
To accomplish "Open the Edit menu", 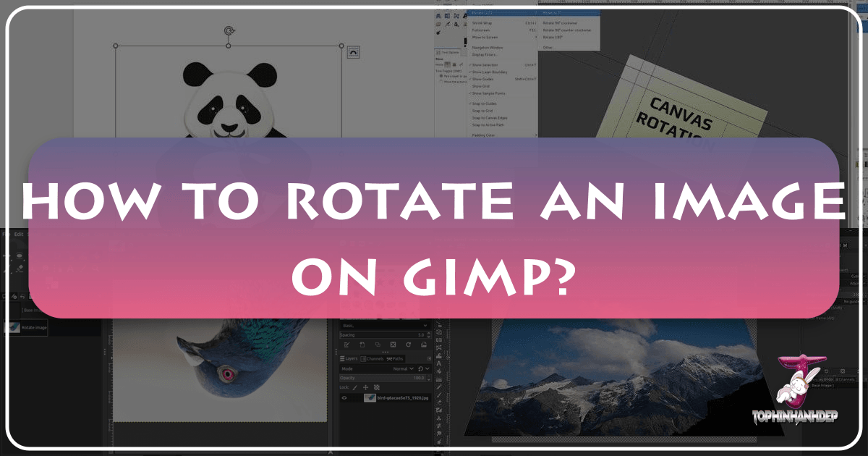I will click(18, 235).
